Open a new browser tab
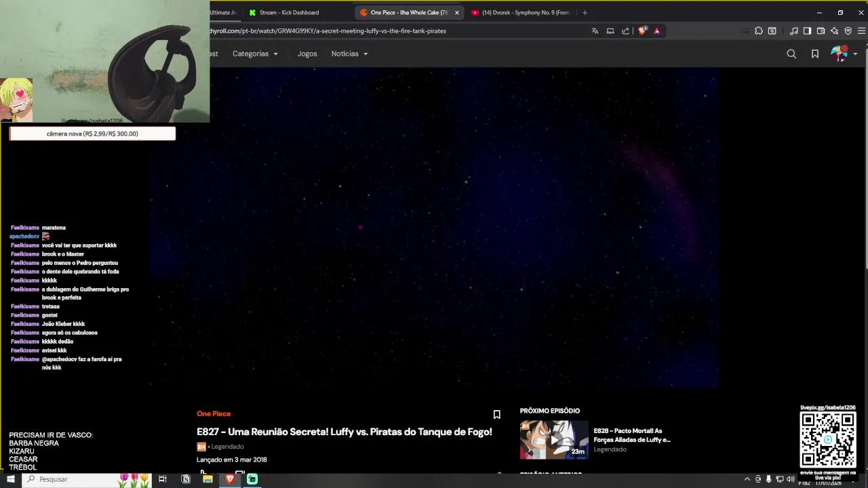The image size is (868, 488). [x=585, y=12]
